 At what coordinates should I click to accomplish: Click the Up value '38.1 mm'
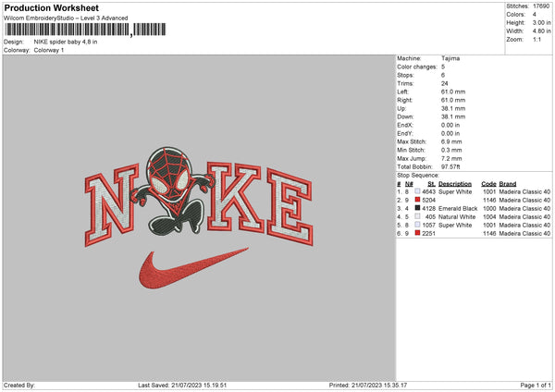453,108
